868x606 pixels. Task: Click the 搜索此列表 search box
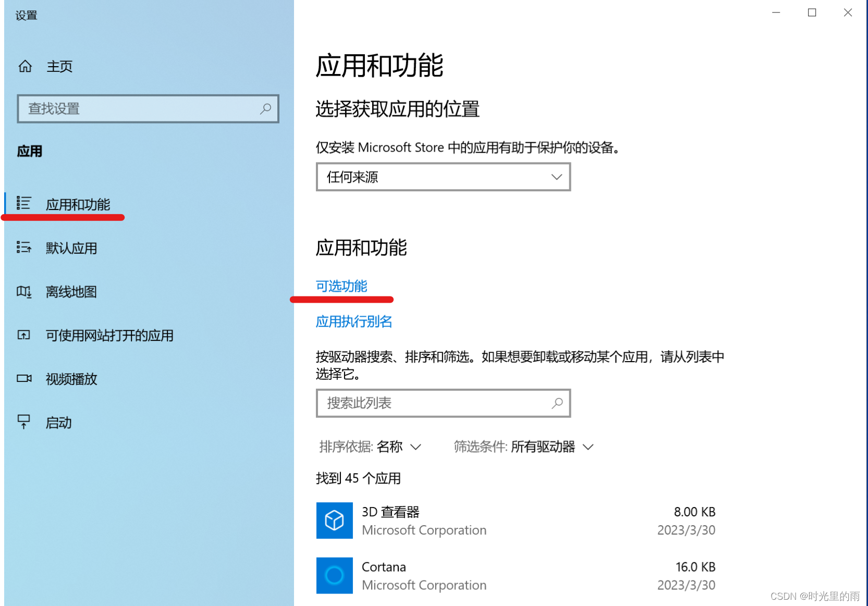(x=443, y=403)
